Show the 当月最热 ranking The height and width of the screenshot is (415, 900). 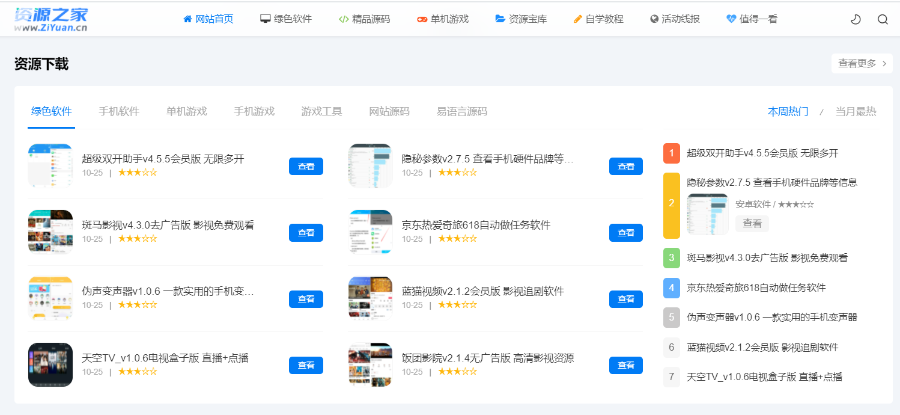pyautogui.click(x=856, y=111)
